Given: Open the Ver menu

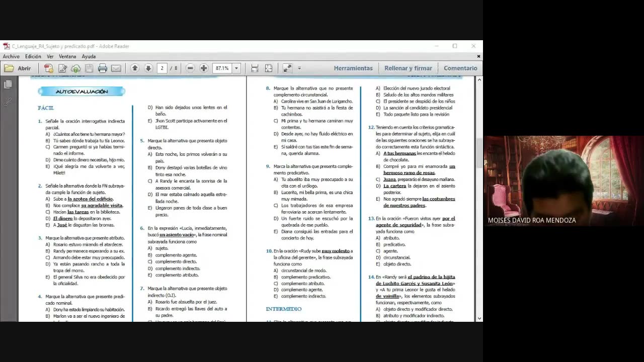Looking at the screenshot, I should coord(50,57).
